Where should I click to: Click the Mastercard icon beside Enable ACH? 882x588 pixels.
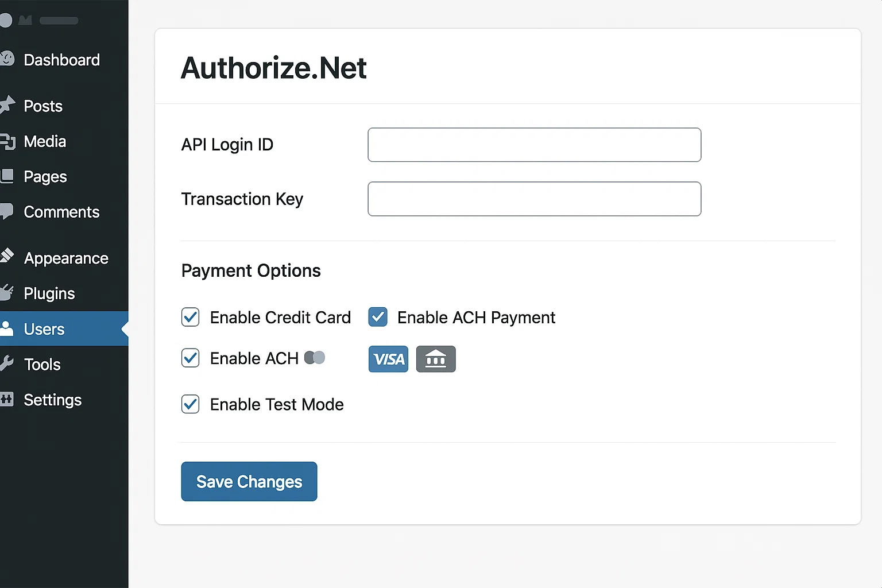pyautogui.click(x=315, y=358)
